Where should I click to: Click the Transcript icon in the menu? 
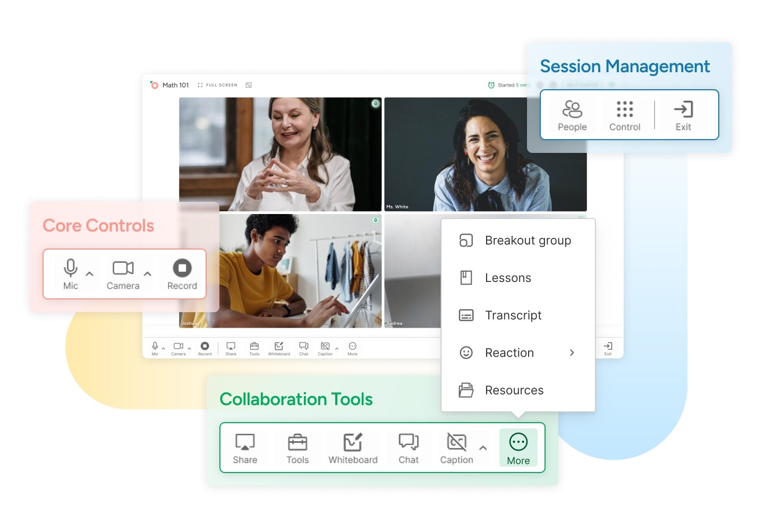tap(466, 315)
